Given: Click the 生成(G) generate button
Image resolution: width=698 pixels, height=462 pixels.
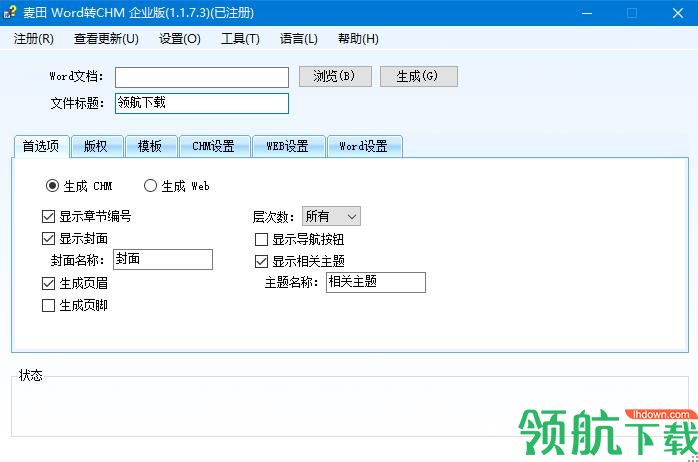Looking at the screenshot, I should tap(418, 77).
